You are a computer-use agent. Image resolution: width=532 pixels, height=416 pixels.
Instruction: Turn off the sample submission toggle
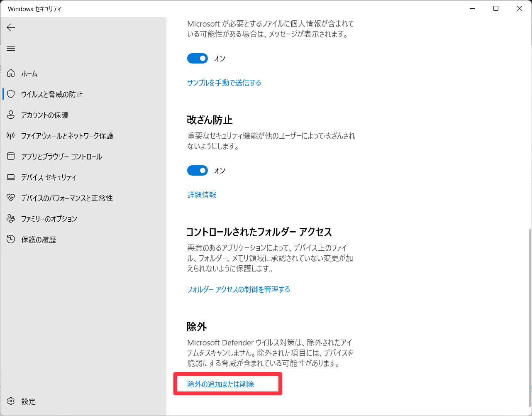tap(198, 59)
